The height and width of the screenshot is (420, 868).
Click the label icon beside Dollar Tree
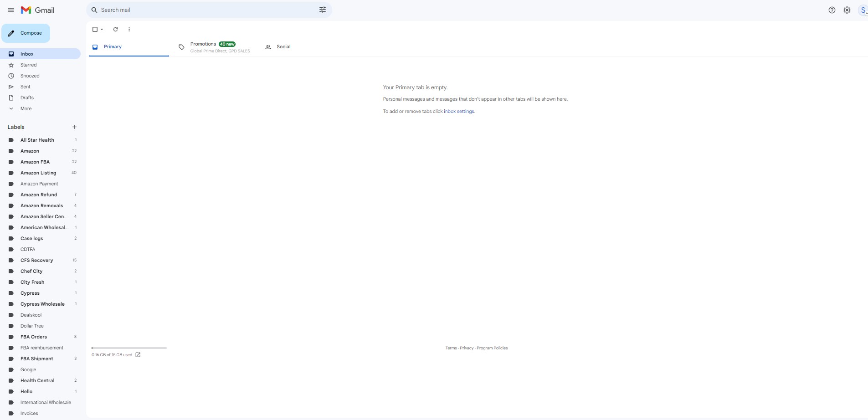11,326
